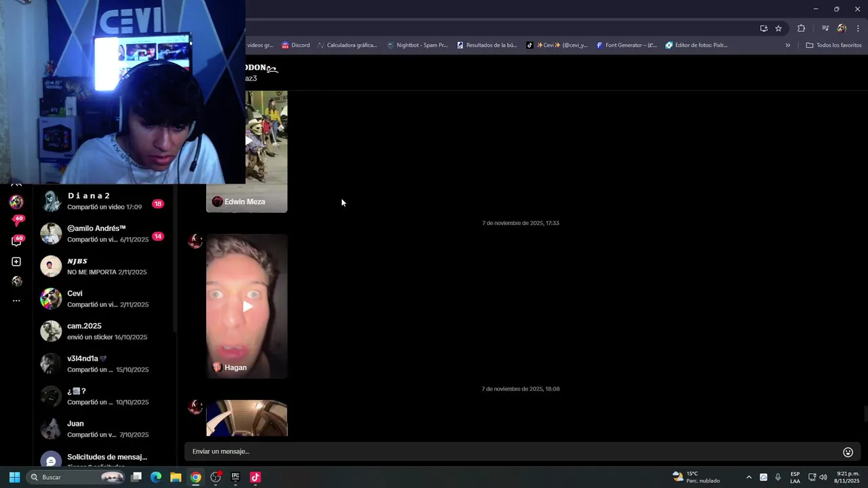Open the Chrome profile avatar
This screenshot has height=488, width=868.
842,28
